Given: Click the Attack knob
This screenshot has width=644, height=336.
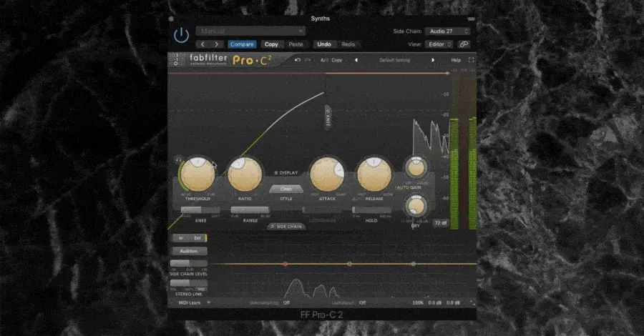Looking at the screenshot, I should pyautogui.click(x=327, y=174).
